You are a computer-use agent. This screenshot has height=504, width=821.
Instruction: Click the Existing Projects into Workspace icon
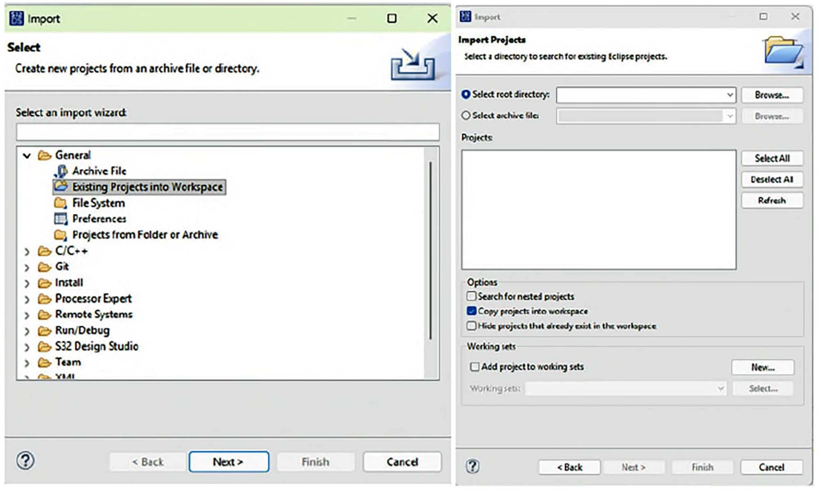click(x=61, y=186)
